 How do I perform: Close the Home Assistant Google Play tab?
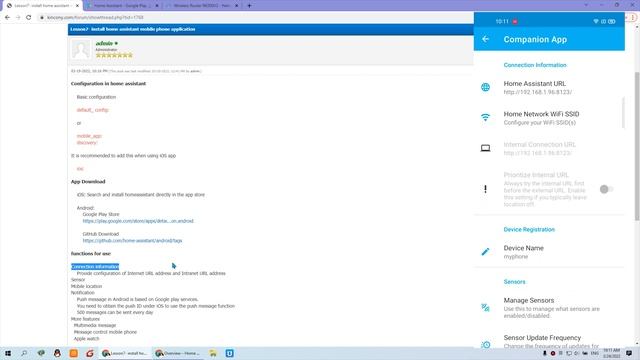(x=157, y=6)
